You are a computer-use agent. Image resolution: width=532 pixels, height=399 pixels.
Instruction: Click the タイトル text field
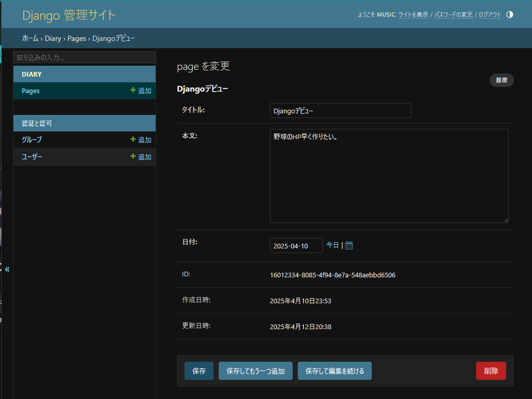pyautogui.click(x=340, y=111)
